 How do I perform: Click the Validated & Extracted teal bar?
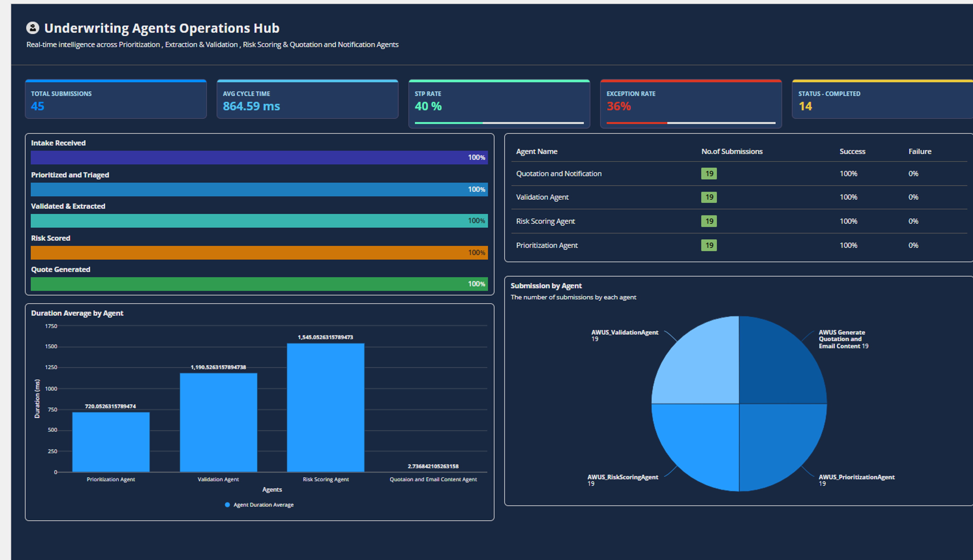tap(259, 221)
